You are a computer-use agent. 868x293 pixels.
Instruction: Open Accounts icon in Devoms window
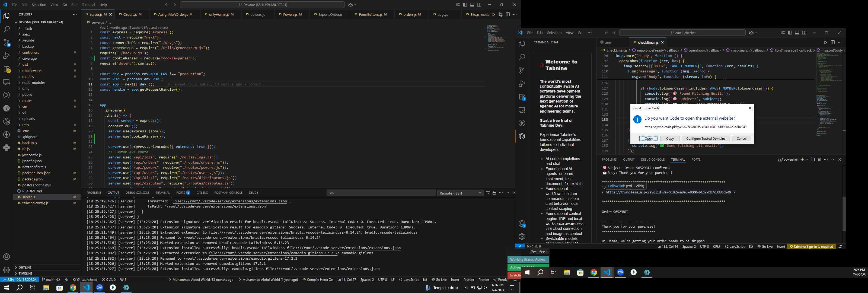pyautogui.click(x=7, y=257)
